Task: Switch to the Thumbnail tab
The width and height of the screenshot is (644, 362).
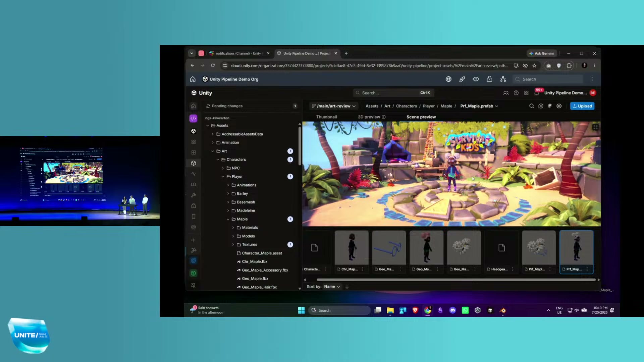Action: 326,117
